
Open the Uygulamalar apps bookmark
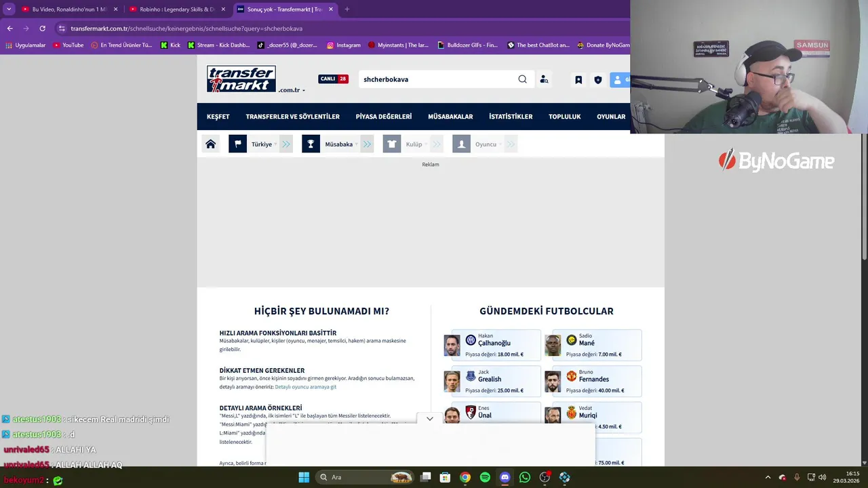[25, 45]
